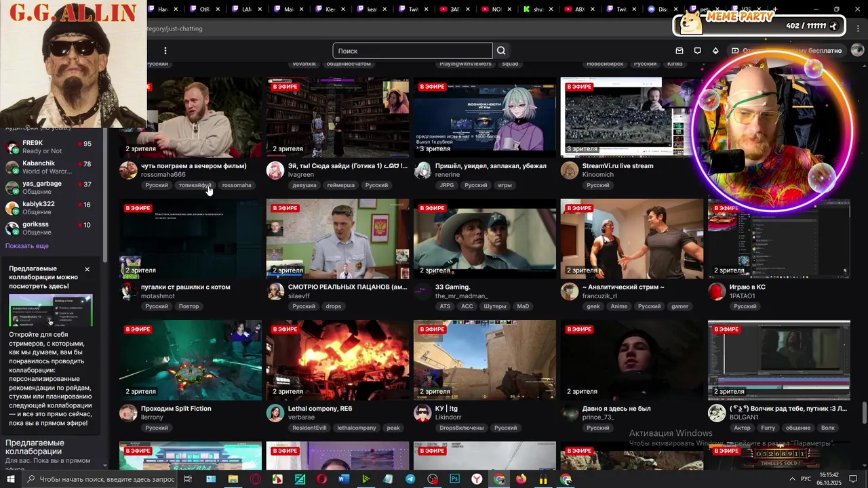Open 1PATAO1 channel avatar
Viewport: 868px width, 488px height.
point(717,291)
